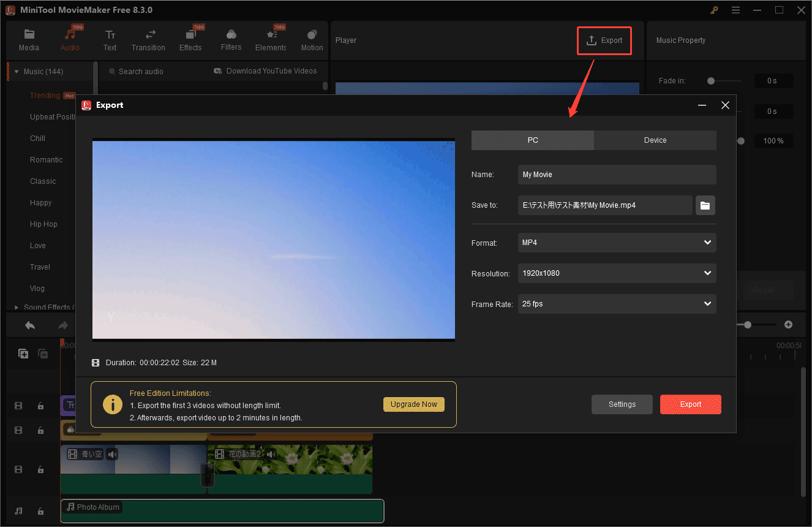This screenshot has height=527, width=812.
Task: Click the Export button in the Player header
Action: pos(604,40)
